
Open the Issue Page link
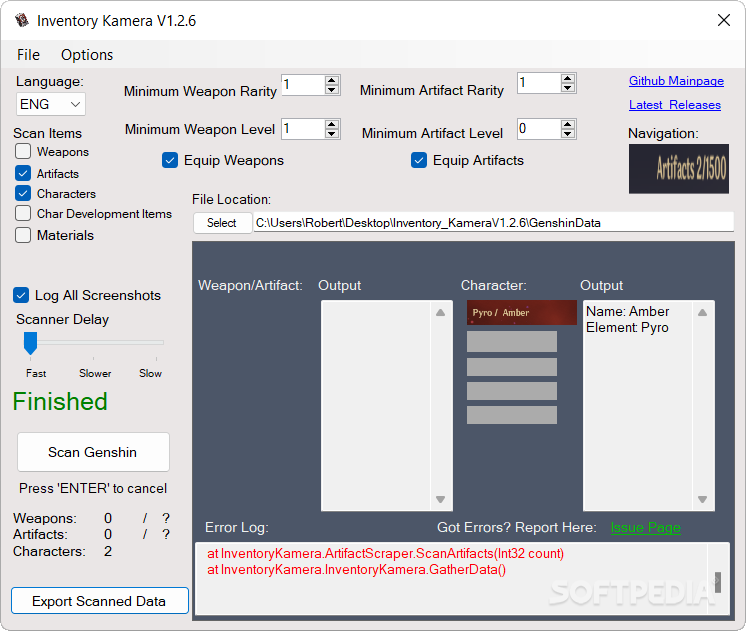pos(646,527)
